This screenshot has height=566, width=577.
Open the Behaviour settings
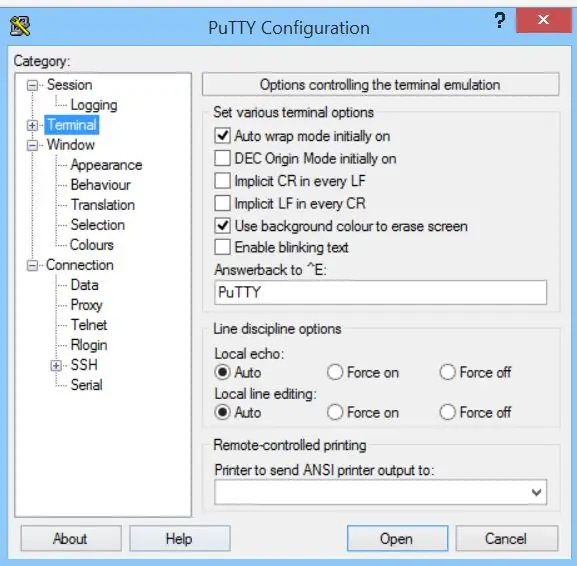100,185
